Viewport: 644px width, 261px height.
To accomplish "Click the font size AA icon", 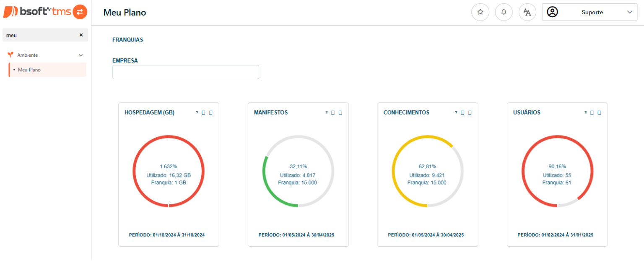I will point(527,12).
